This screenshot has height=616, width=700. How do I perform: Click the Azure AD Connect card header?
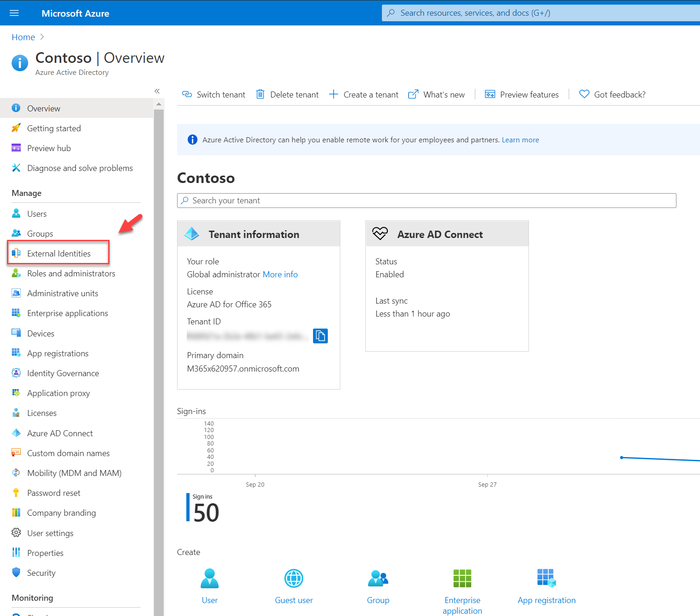pyautogui.click(x=447, y=234)
